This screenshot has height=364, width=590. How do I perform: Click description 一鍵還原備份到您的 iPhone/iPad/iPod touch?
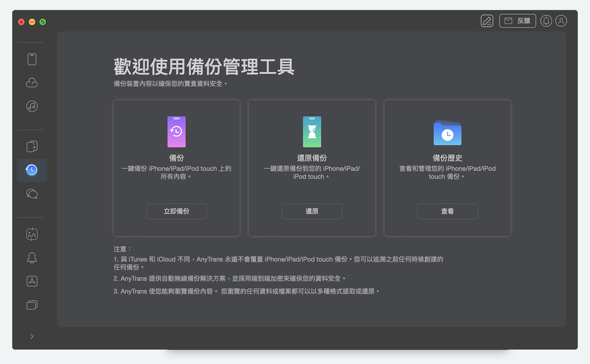click(312, 173)
